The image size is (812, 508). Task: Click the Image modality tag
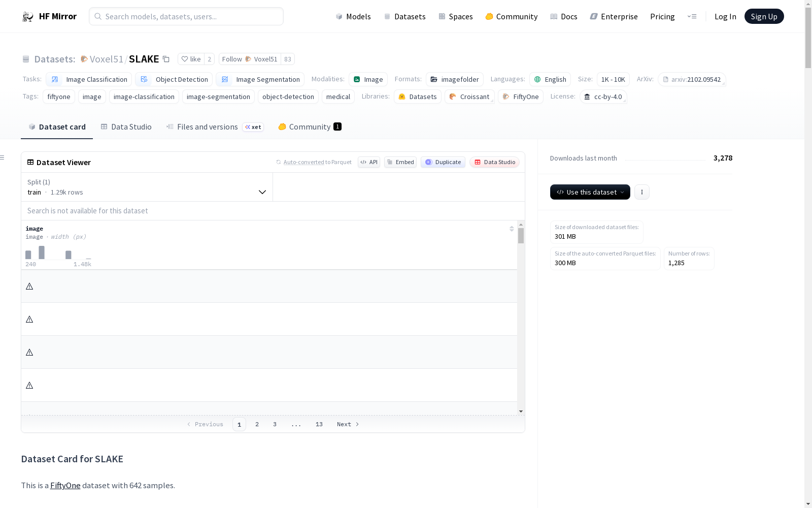coord(368,79)
